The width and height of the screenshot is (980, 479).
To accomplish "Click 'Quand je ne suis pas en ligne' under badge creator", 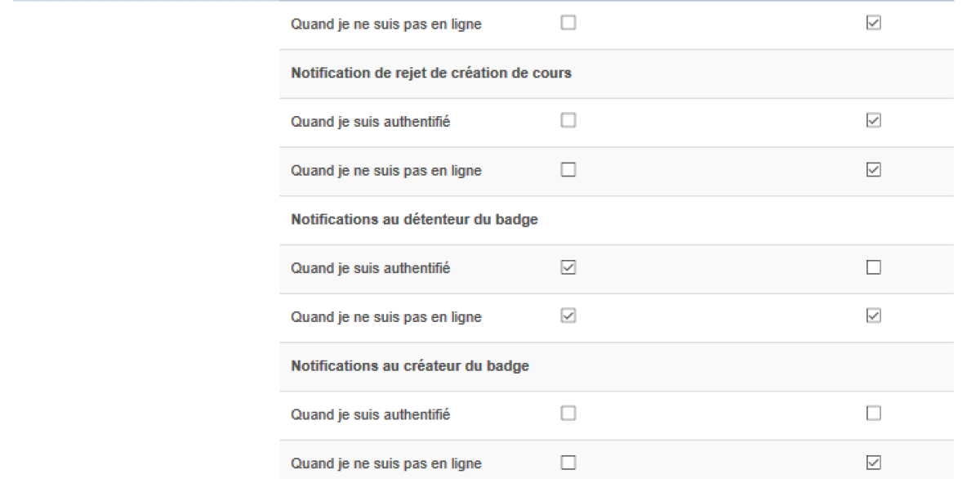I will pyautogui.click(x=385, y=463).
